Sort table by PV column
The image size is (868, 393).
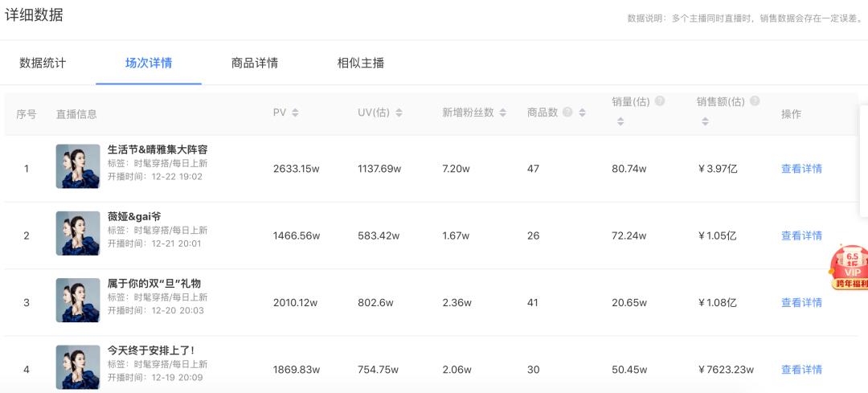click(x=295, y=113)
